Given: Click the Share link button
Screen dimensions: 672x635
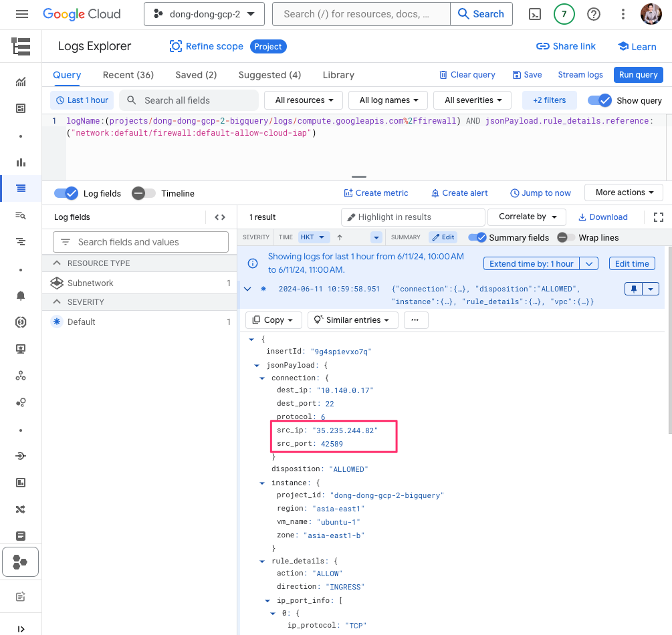Looking at the screenshot, I should click(566, 47).
